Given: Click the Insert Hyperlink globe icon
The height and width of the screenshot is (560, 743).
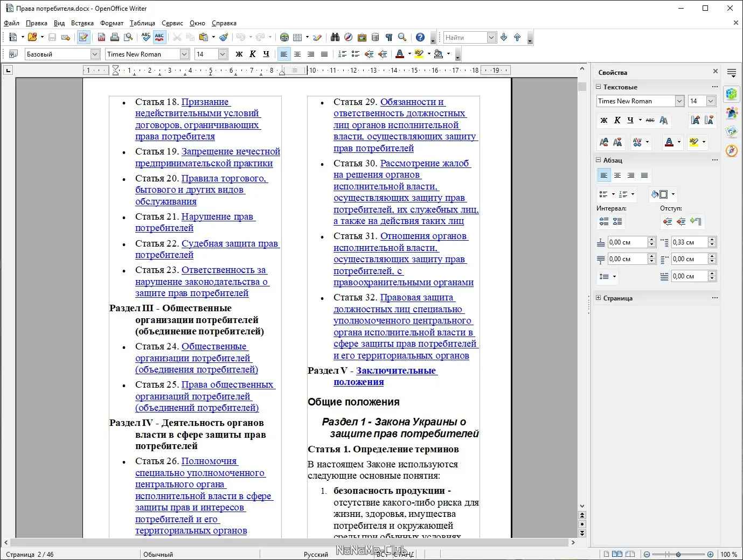Looking at the screenshot, I should [284, 37].
